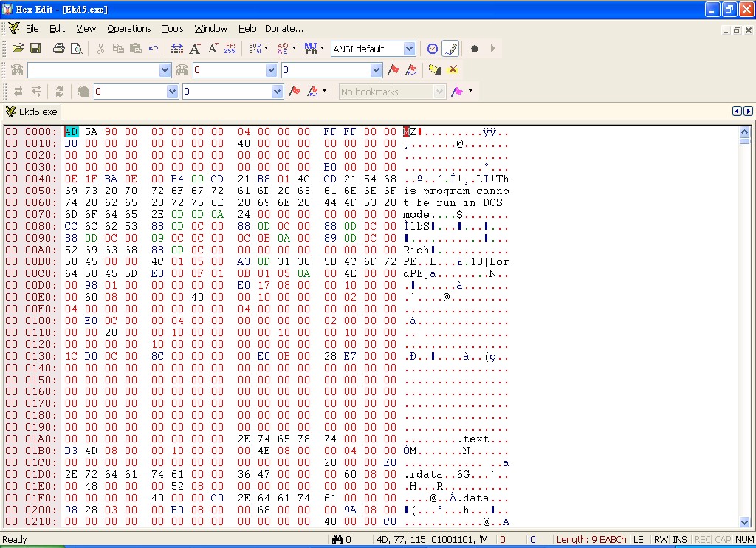Toggle hex/decimal address display FF:255 icon
The width and height of the screenshot is (756, 548).
(x=230, y=48)
